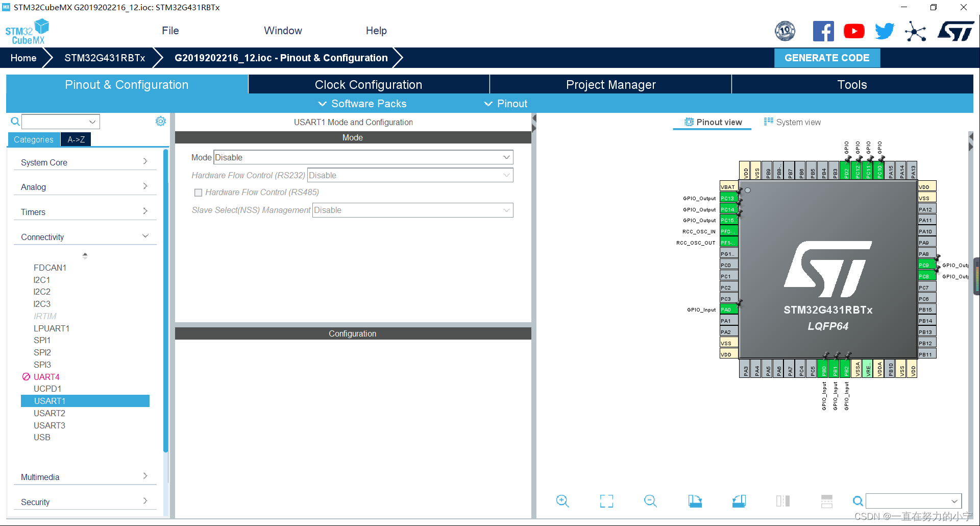Go to Home breadcrumb
Image resolution: width=980 pixels, height=526 pixels.
click(x=23, y=58)
